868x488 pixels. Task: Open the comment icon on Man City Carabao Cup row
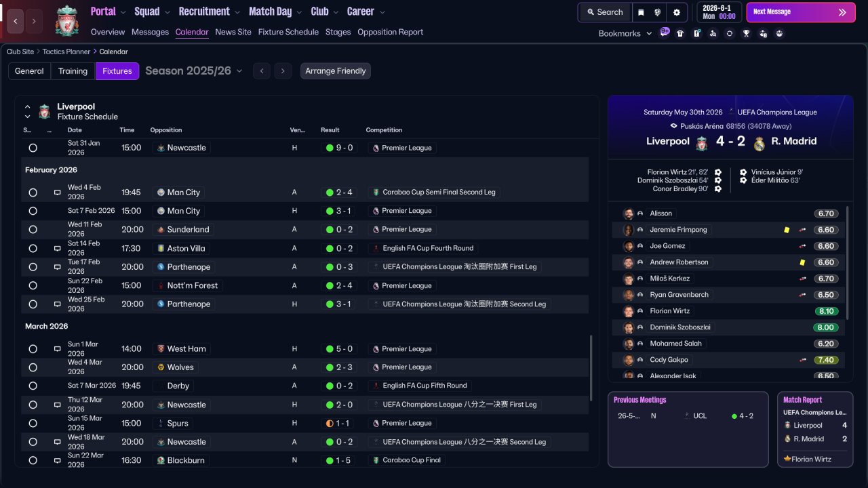(58, 192)
